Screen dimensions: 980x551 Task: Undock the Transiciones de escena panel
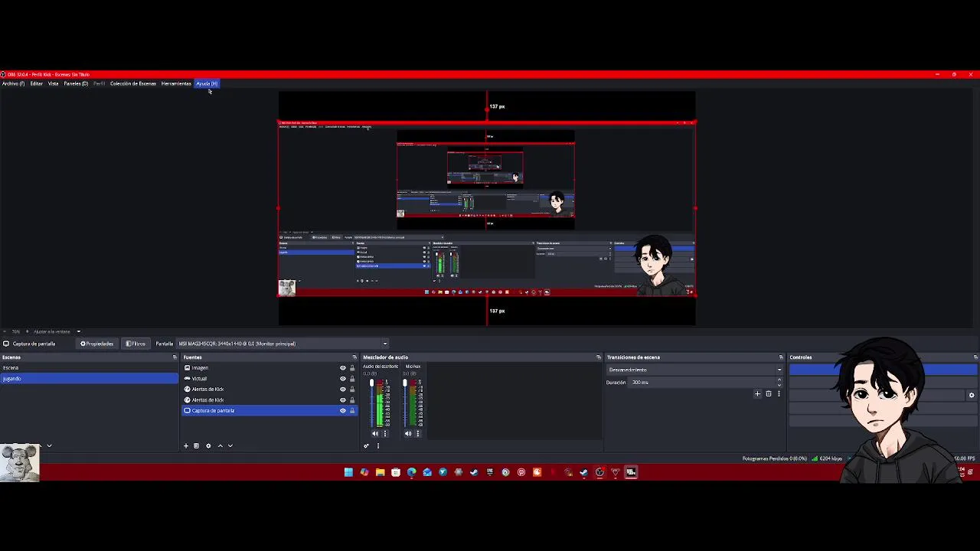pyautogui.click(x=781, y=357)
